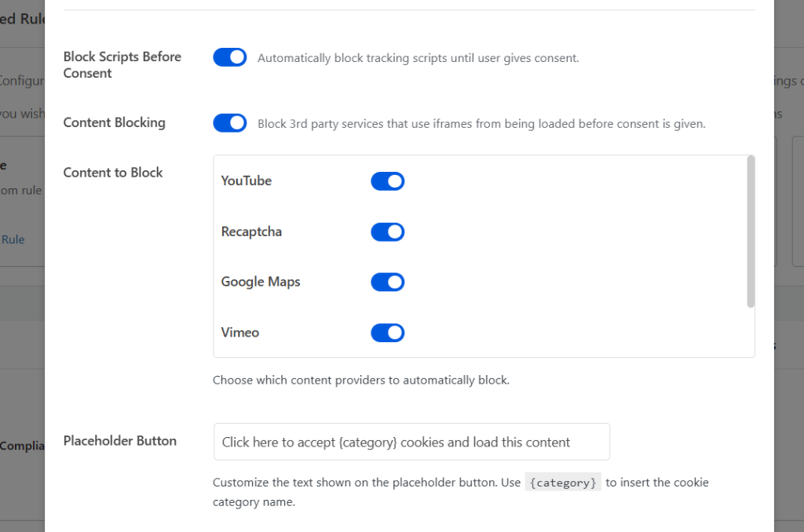Viewport: 804px width, 532px height.
Task: Disable Vimeo content blocking
Action: click(387, 332)
